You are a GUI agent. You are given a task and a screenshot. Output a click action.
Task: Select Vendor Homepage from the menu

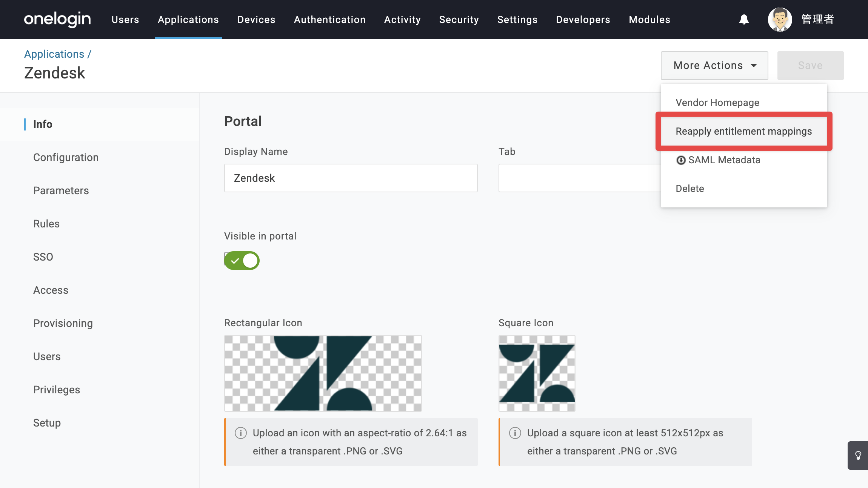(x=717, y=103)
